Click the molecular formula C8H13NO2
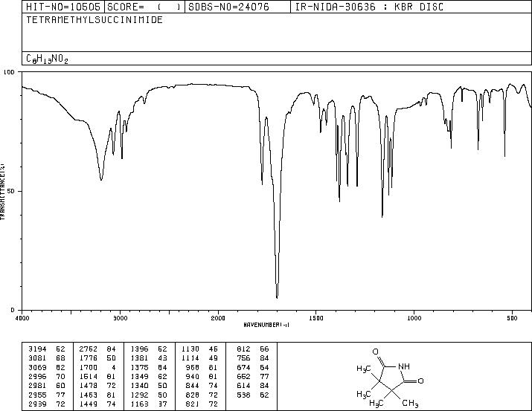The height and width of the screenshot is (411, 532). pos(47,59)
